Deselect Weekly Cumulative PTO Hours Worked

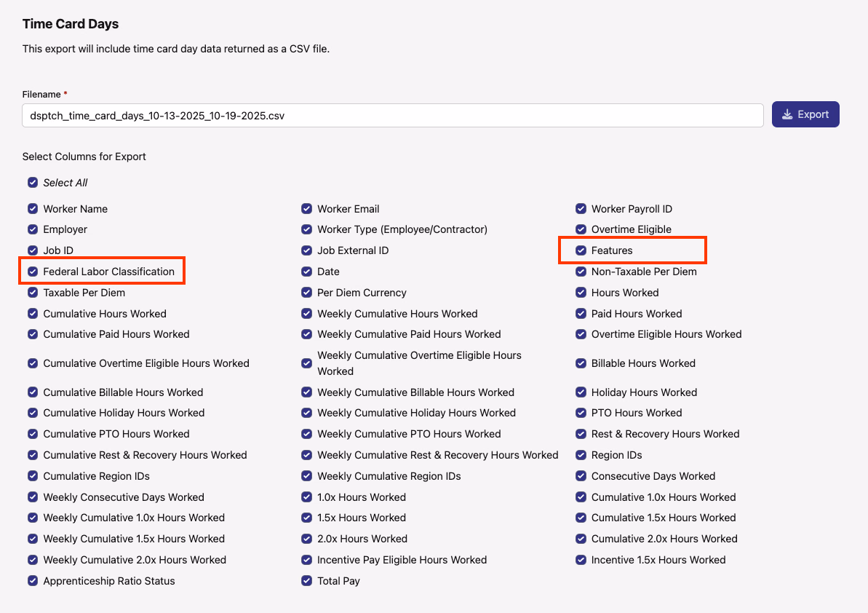click(307, 434)
